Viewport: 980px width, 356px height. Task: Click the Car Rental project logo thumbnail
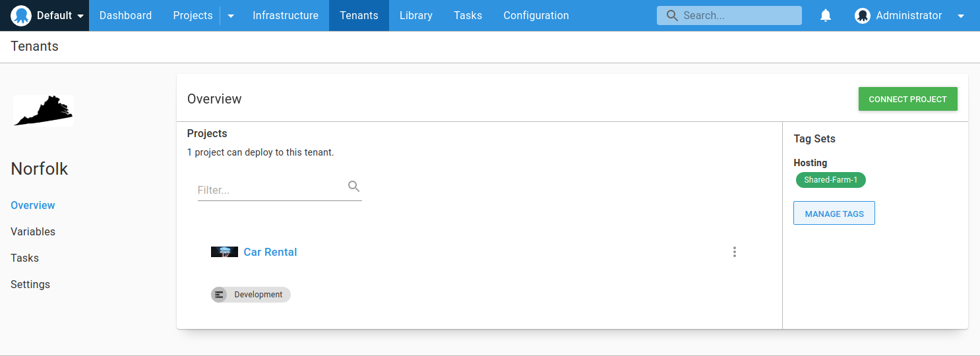coord(224,252)
